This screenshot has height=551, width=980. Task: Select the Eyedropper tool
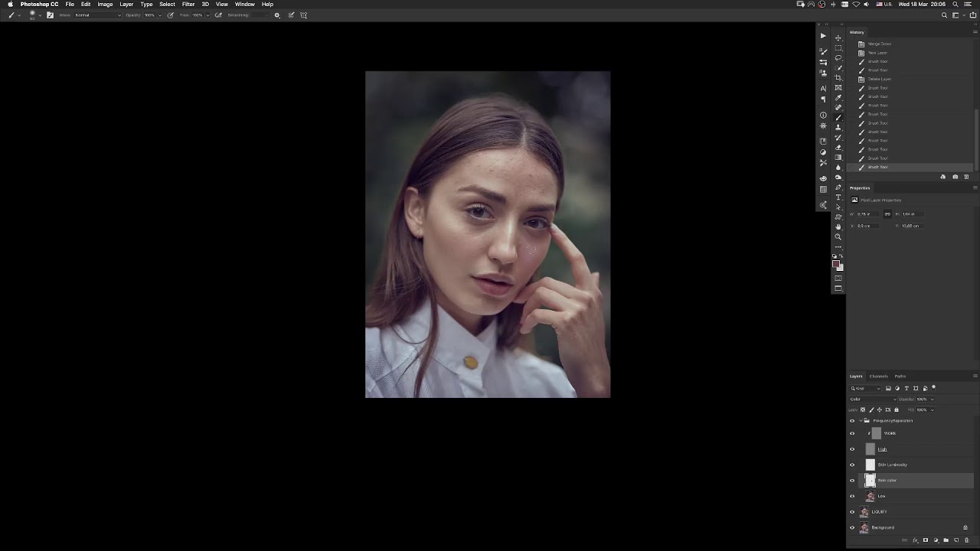pos(838,97)
